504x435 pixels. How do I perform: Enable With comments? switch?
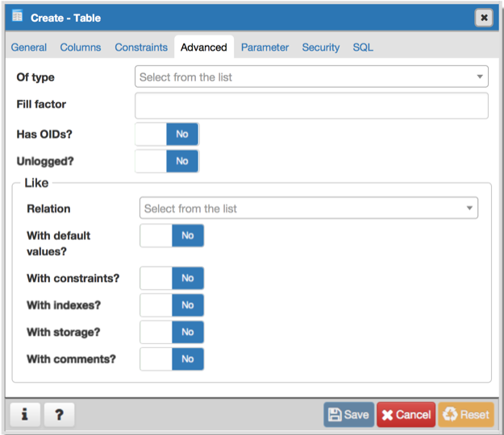click(172, 359)
